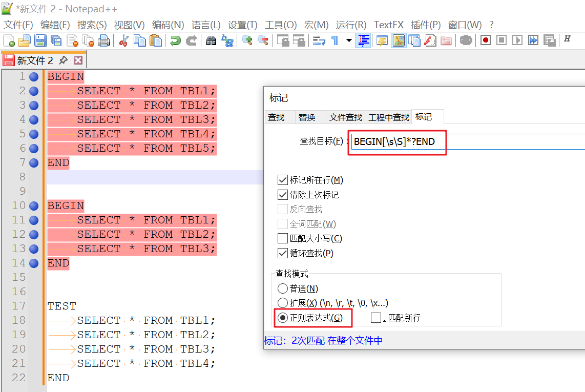585x392 pixels.
Task: Select 普通 search mode radio
Action: tap(283, 288)
